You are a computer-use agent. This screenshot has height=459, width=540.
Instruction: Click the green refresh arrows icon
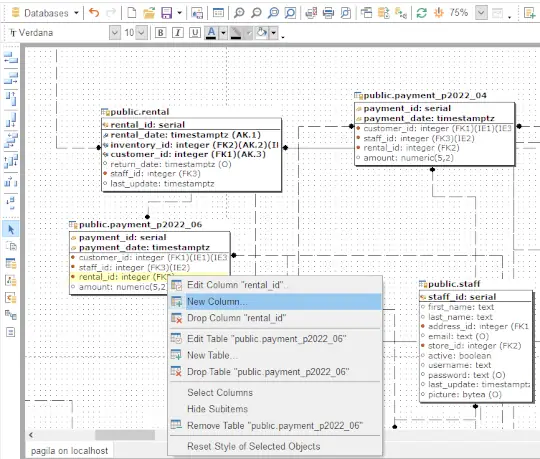click(422, 13)
